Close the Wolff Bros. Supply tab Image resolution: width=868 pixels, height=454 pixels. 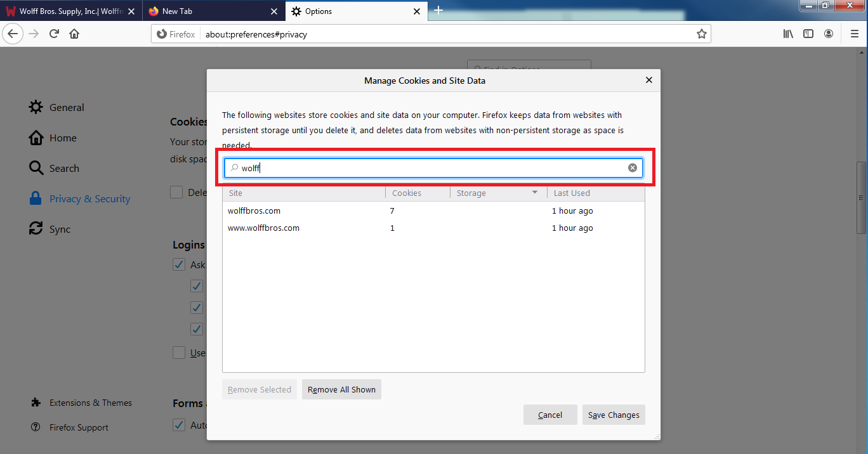(x=131, y=11)
